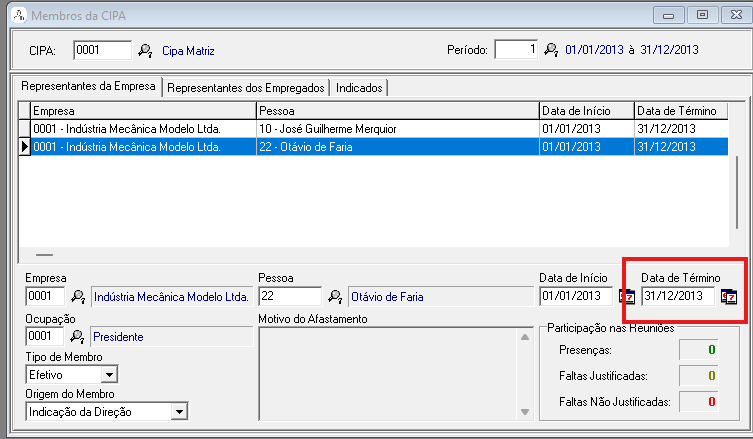Click the Pessoa code field with 22
Image resolution: width=753 pixels, height=439 pixels.
coord(290,296)
